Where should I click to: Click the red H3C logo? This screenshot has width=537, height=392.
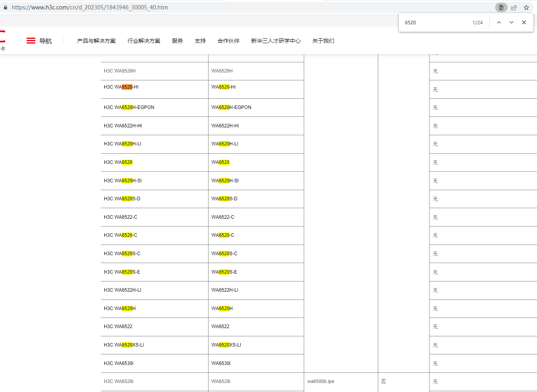click(x=3, y=36)
